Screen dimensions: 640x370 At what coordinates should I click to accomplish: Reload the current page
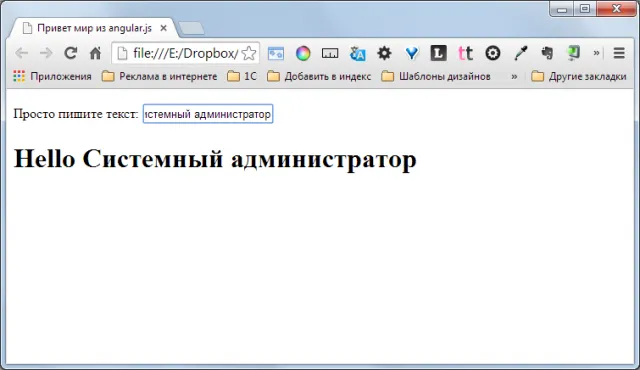click(71, 53)
